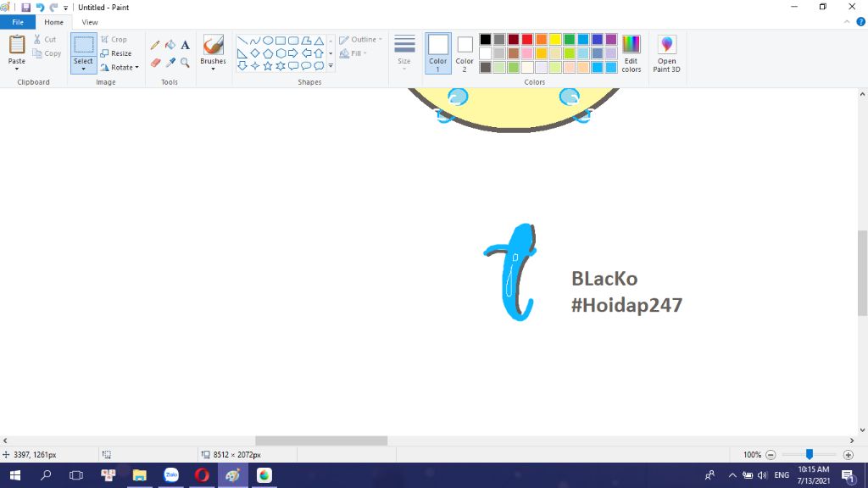Image resolution: width=868 pixels, height=488 pixels.
Task: Open the shape Outline dropdown
Action: point(361,40)
